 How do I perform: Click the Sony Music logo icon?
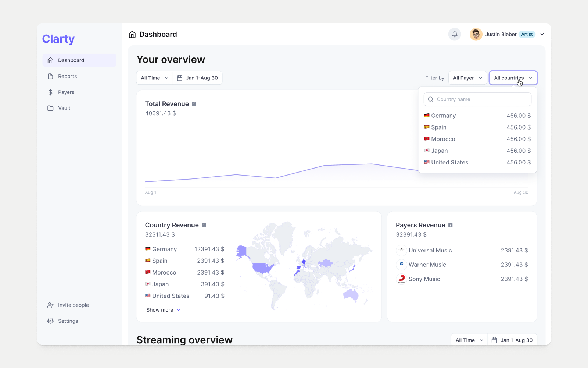click(401, 279)
